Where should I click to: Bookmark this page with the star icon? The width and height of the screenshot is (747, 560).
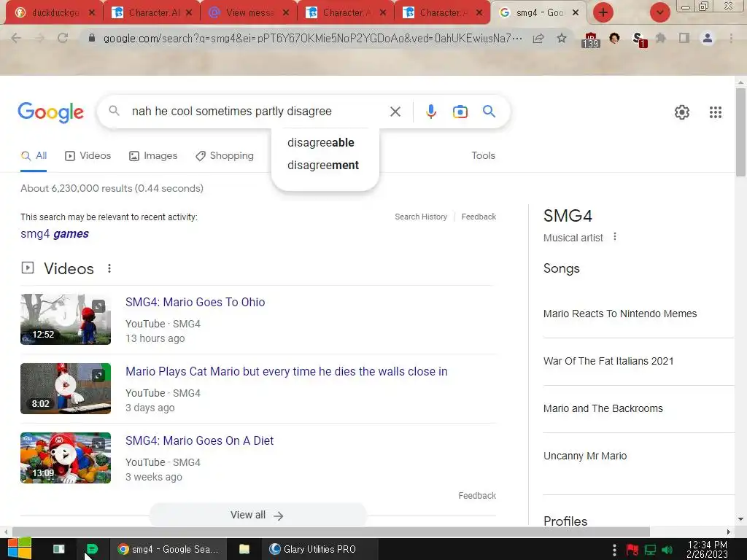(562, 38)
